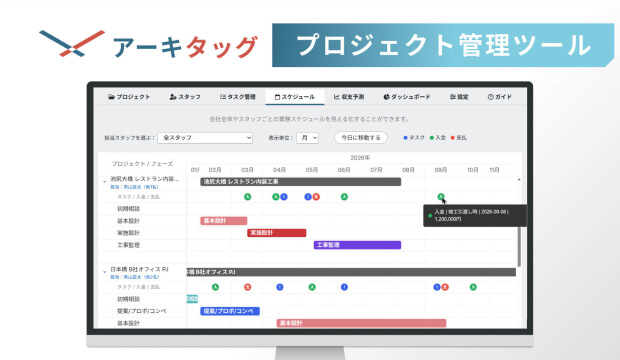Image resolution: width=620 pixels, height=360 pixels.
Task: Click 担当 link under 池尻大橋 project
Action: tap(134, 187)
